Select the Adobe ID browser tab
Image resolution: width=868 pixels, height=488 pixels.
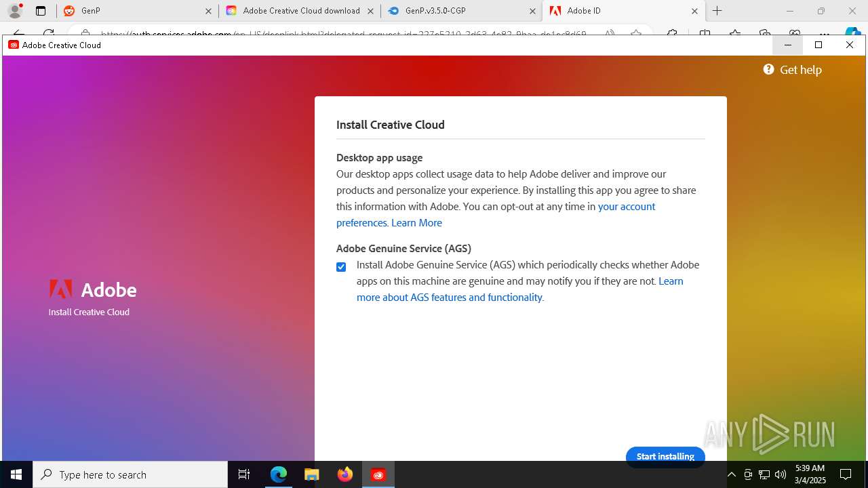(623, 11)
